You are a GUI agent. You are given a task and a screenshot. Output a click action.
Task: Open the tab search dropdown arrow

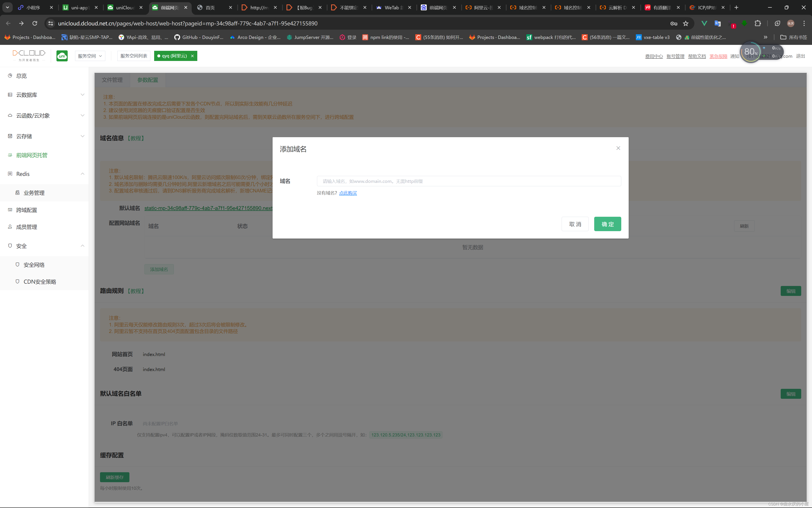click(7, 7)
